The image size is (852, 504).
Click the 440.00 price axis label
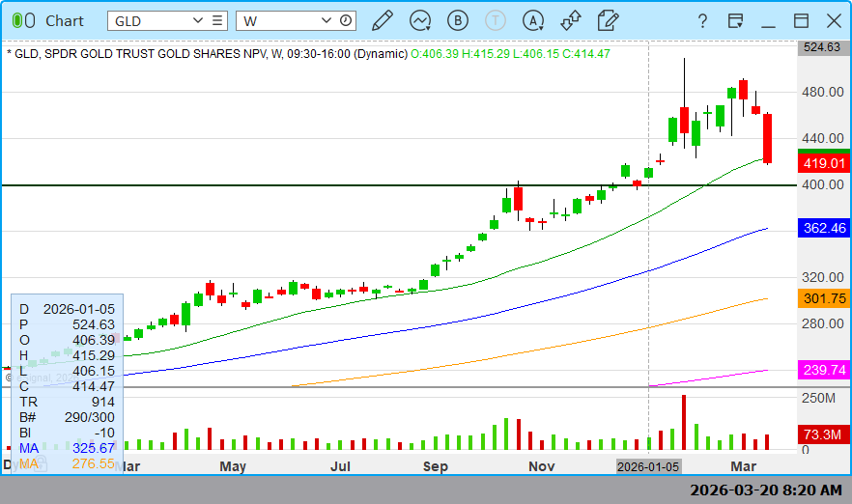pyautogui.click(x=823, y=138)
